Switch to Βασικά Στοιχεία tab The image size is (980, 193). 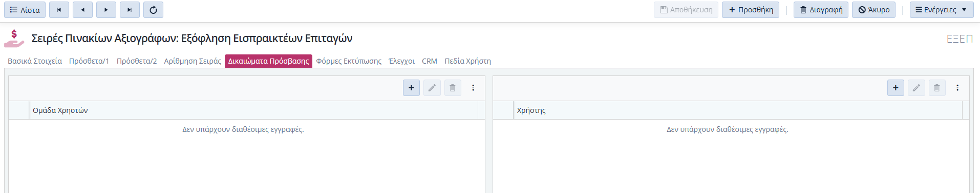pos(35,61)
